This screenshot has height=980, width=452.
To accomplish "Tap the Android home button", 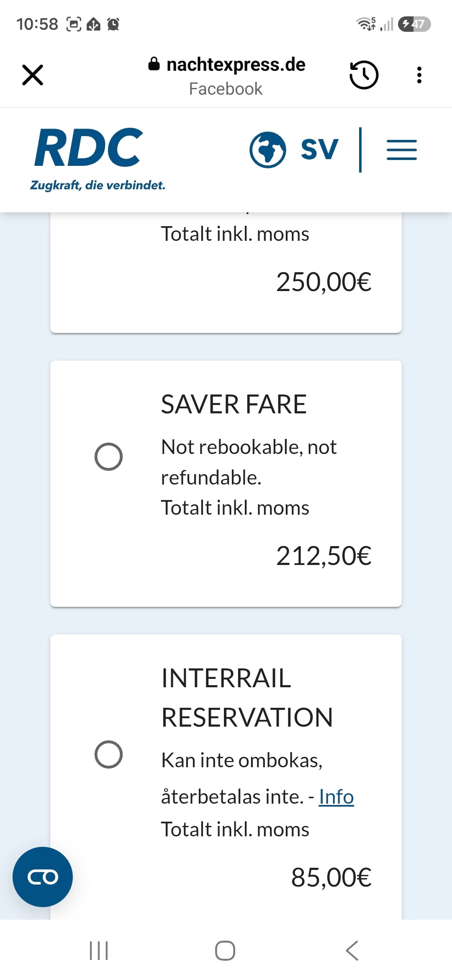I will pos(225,951).
